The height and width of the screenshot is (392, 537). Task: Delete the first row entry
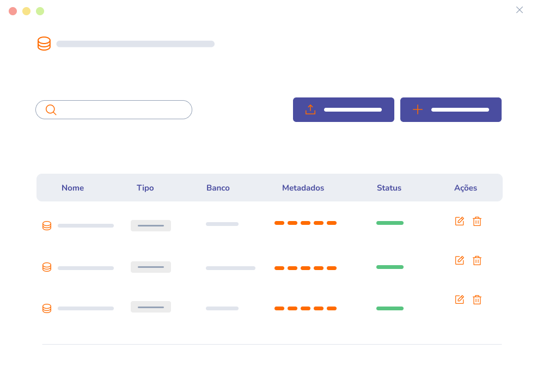[x=477, y=221]
